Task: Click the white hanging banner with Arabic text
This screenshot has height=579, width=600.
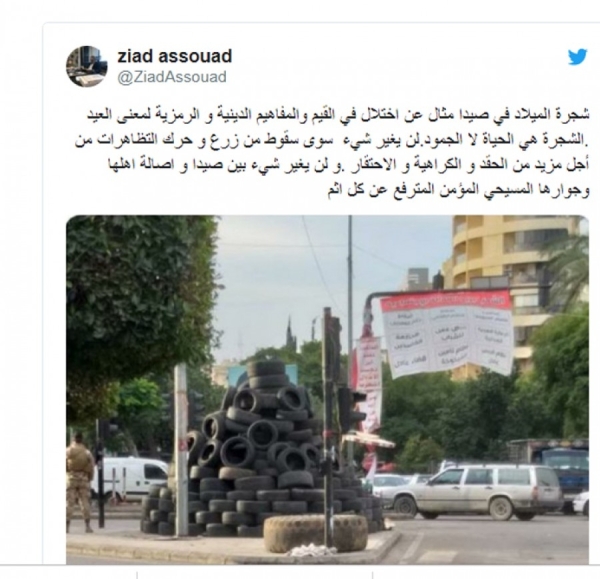Action: [447, 333]
